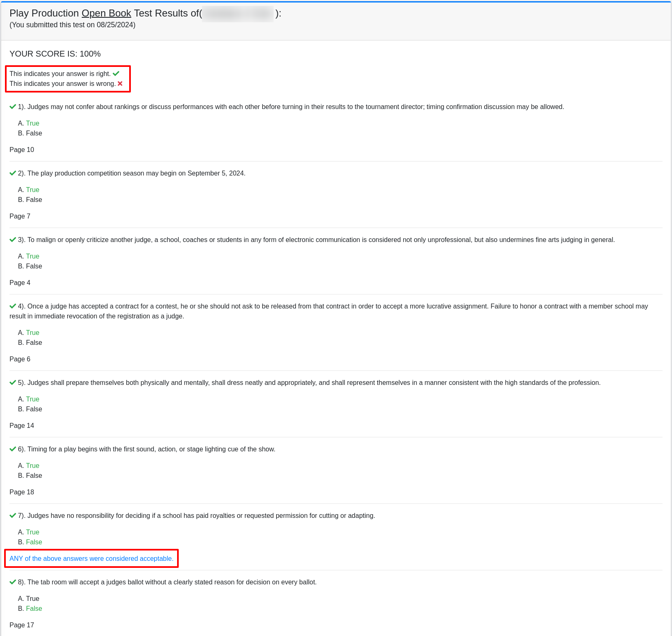Click the 'ANY of the above answers' note
The height and width of the screenshot is (636, 672).
[x=91, y=559]
